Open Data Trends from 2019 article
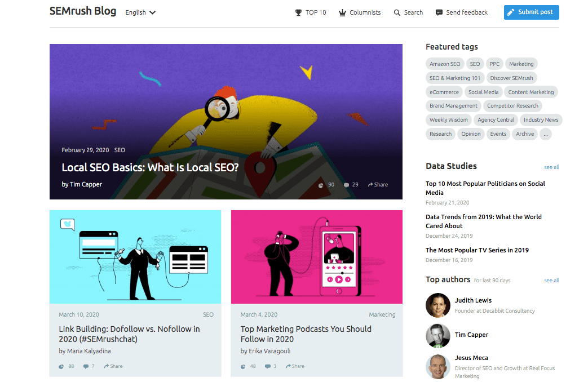The height and width of the screenshot is (382, 588). pos(483,221)
